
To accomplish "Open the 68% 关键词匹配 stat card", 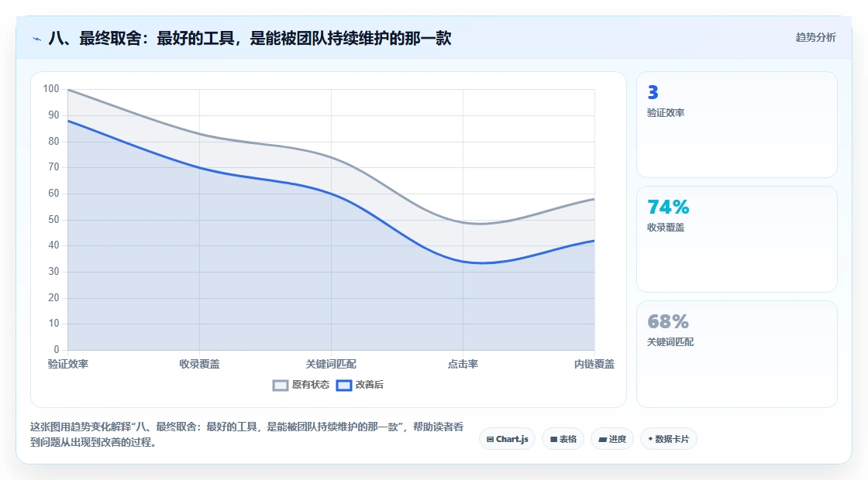I will click(x=737, y=354).
